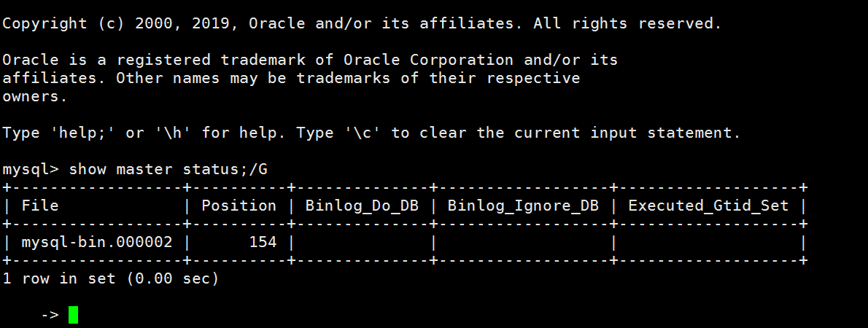Click the '1 row in set (0.00 sec)' line
This screenshot has height=328, width=868.
[x=111, y=278]
